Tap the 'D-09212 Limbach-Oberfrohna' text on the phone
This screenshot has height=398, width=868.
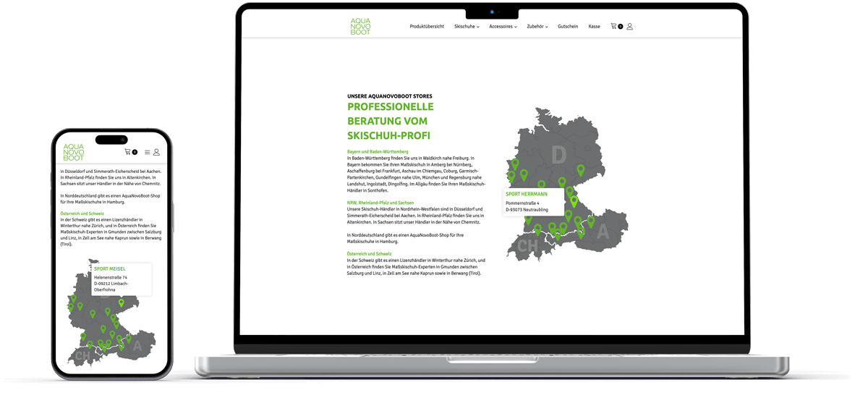click(x=111, y=287)
